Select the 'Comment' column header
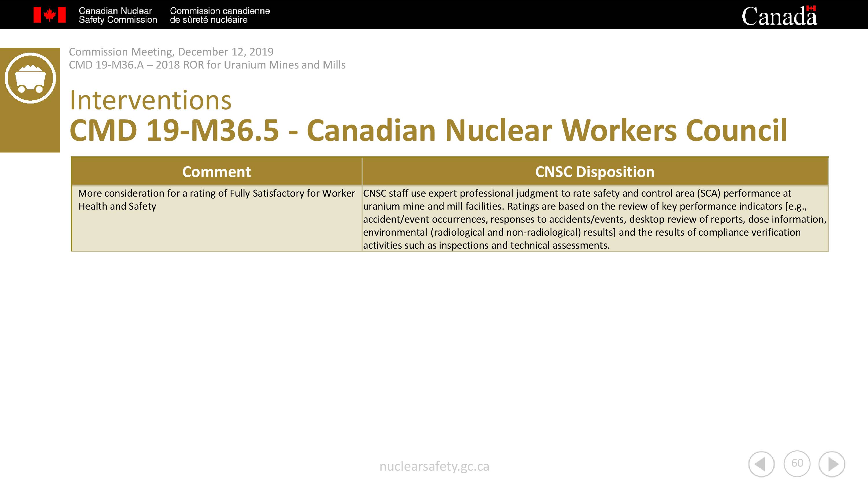This screenshot has width=868, height=488. [x=217, y=172]
